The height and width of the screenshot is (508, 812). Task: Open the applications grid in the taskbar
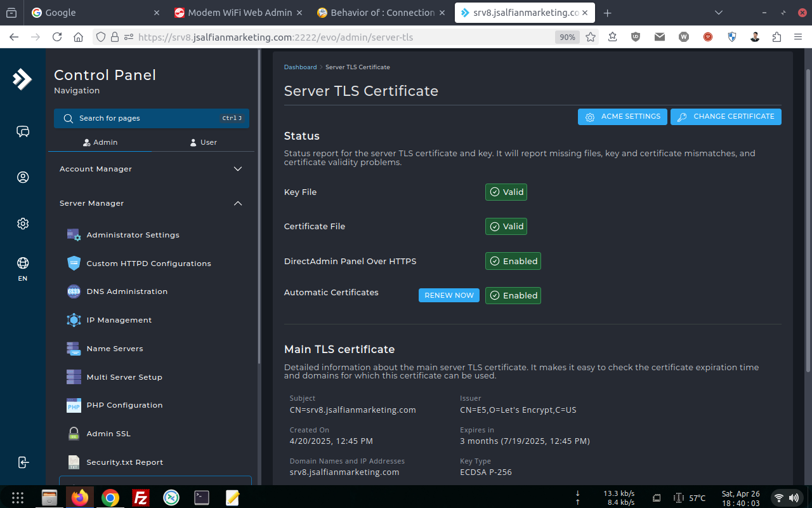(18, 498)
